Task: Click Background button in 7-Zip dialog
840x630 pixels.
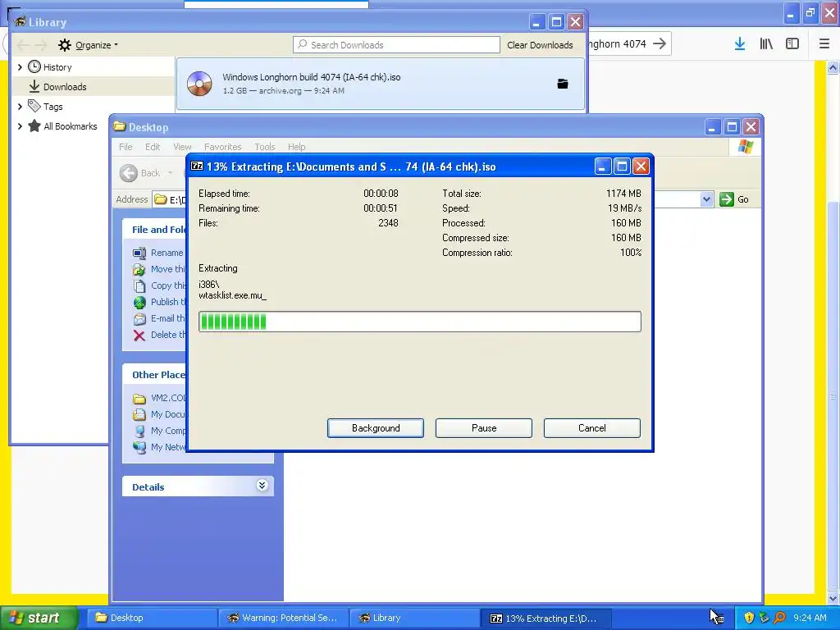Action: pos(376,428)
